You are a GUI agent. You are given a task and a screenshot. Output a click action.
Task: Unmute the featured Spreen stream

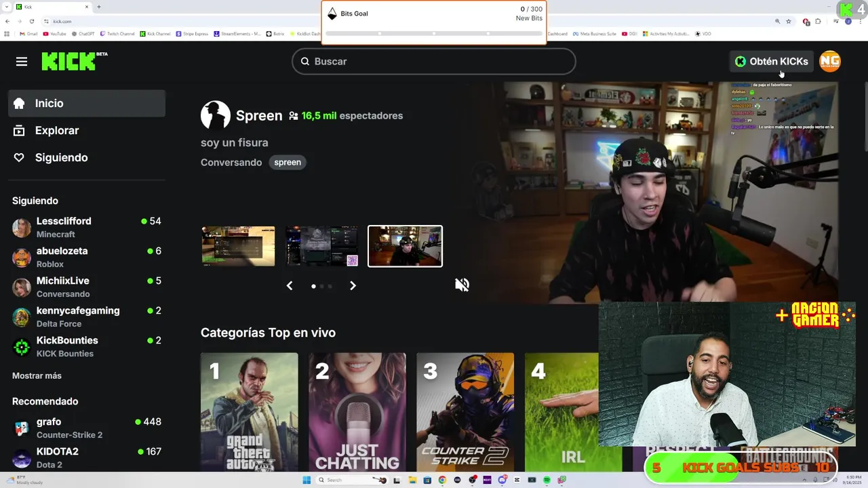(x=462, y=285)
